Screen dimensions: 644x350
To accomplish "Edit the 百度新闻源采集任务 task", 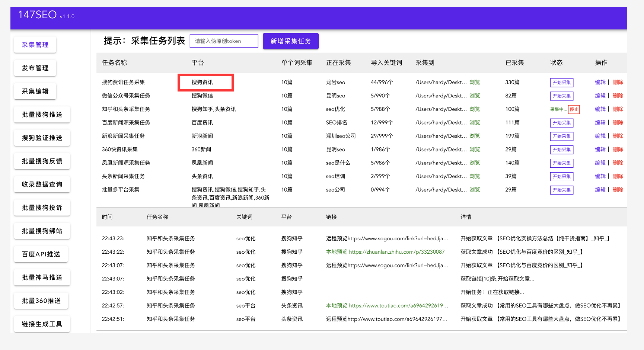I will pyautogui.click(x=600, y=122).
